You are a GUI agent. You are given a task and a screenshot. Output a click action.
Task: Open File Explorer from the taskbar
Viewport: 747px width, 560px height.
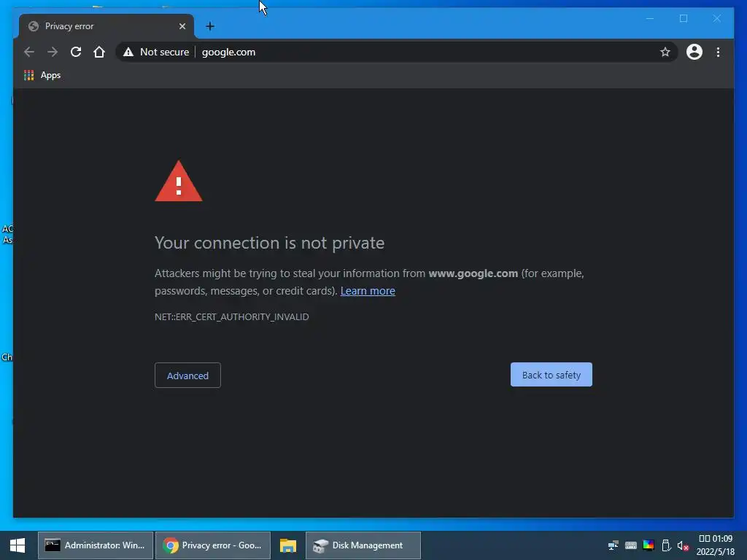pos(287,545)
